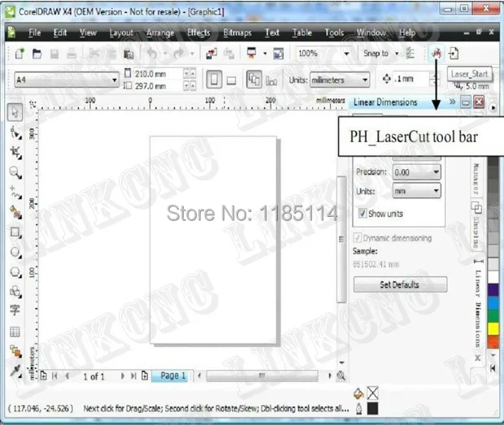Click the Save icon
504x425 pixels.
pos(54,54)
